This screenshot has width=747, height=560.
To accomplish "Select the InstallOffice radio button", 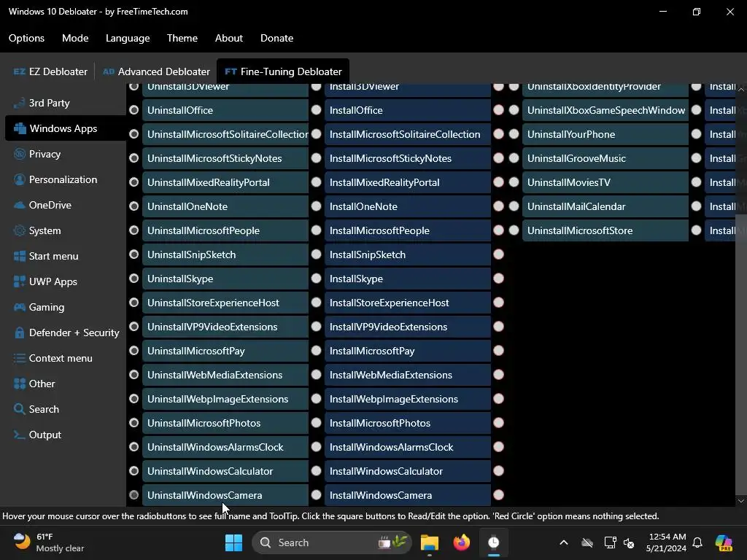I will pyautogui.click(x=317, y=110).
